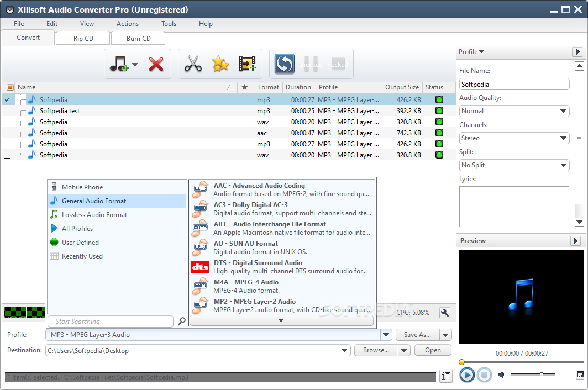The height and width of the screenshot is (390, 588).
Task: Remove selected file with the red X
Action: point(156,64)
